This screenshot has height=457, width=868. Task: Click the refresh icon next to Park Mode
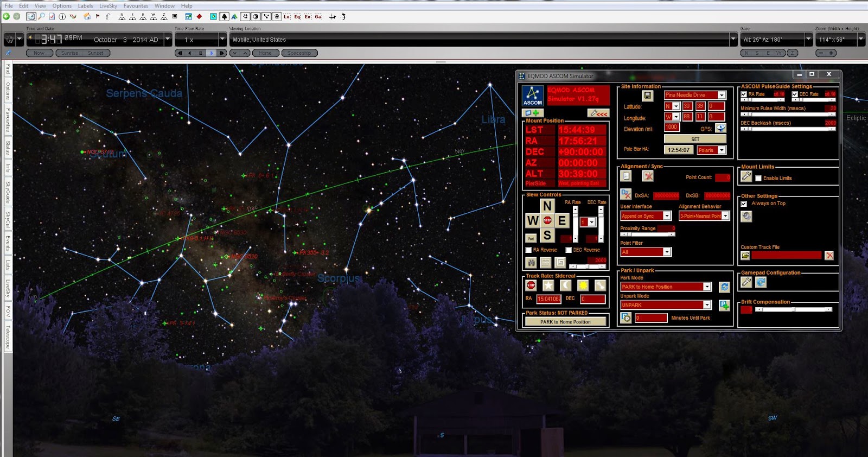724,287
